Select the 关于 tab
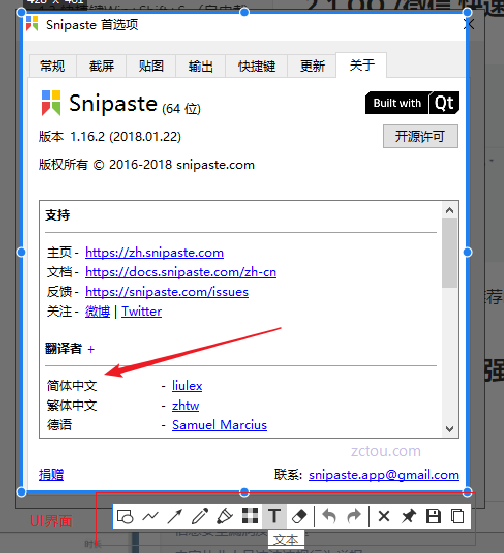 362,65
